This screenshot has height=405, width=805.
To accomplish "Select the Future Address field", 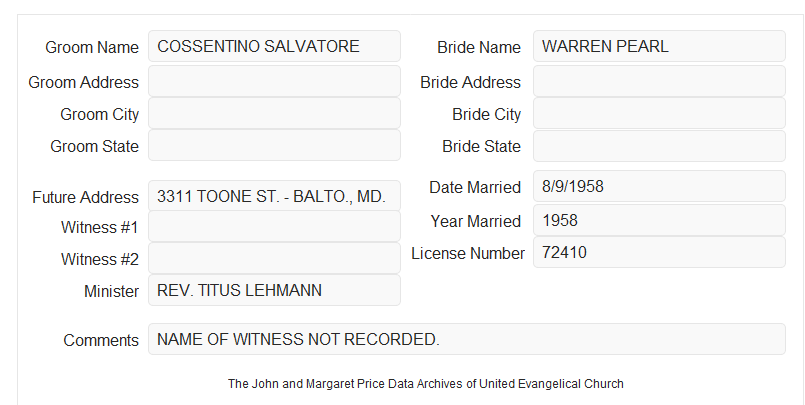I will point(274,196).
